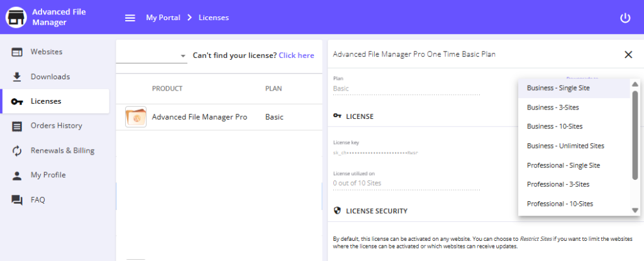Click the Renewals & Billing refresh icon
This screenshot has height=261, width=644.
point(17,151)
